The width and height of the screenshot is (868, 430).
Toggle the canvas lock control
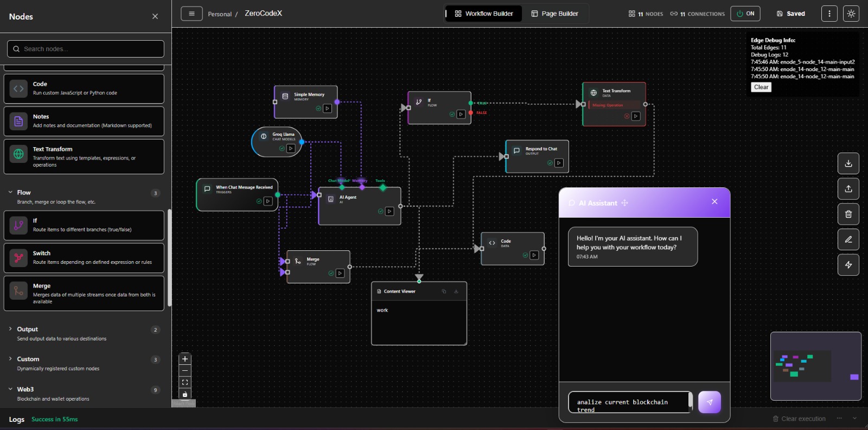click(x=185, y=394)
